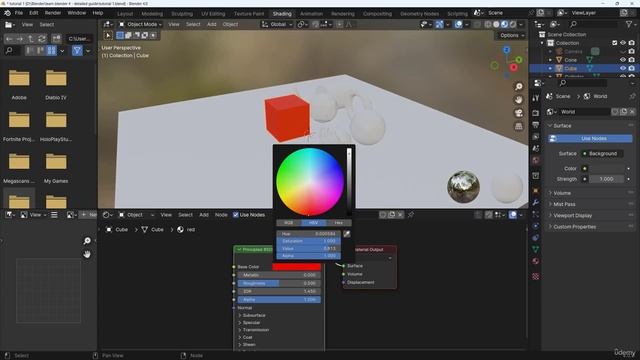640x360 pixels.
Task: Open the Global transform orientation dropdown
Action: [277, 24]
